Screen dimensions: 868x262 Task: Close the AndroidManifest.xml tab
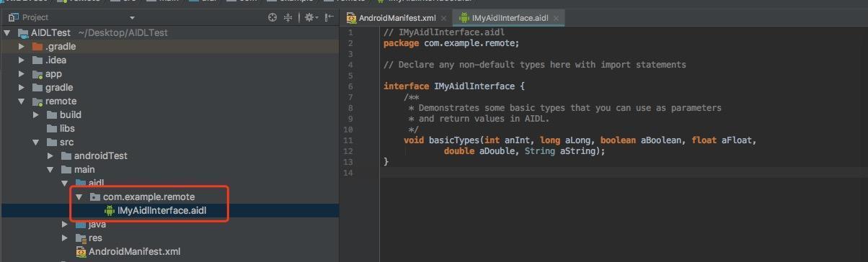click(443, 18)
